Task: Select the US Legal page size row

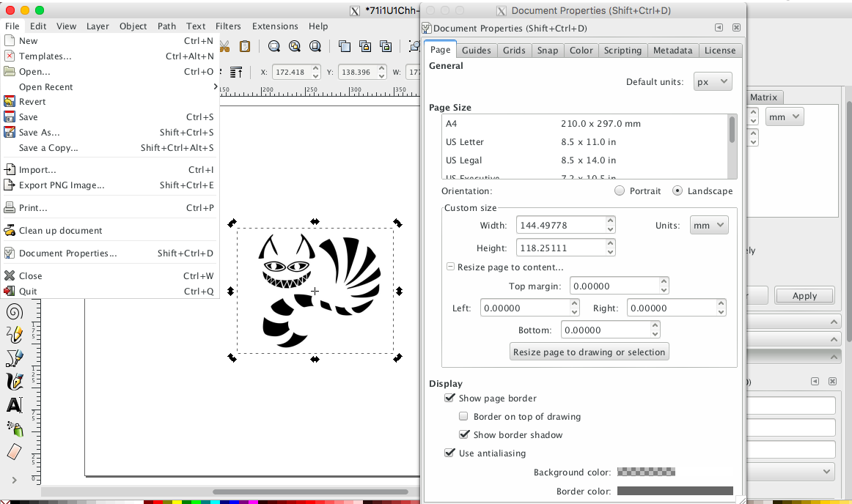Action: click(x=585, y=160)
